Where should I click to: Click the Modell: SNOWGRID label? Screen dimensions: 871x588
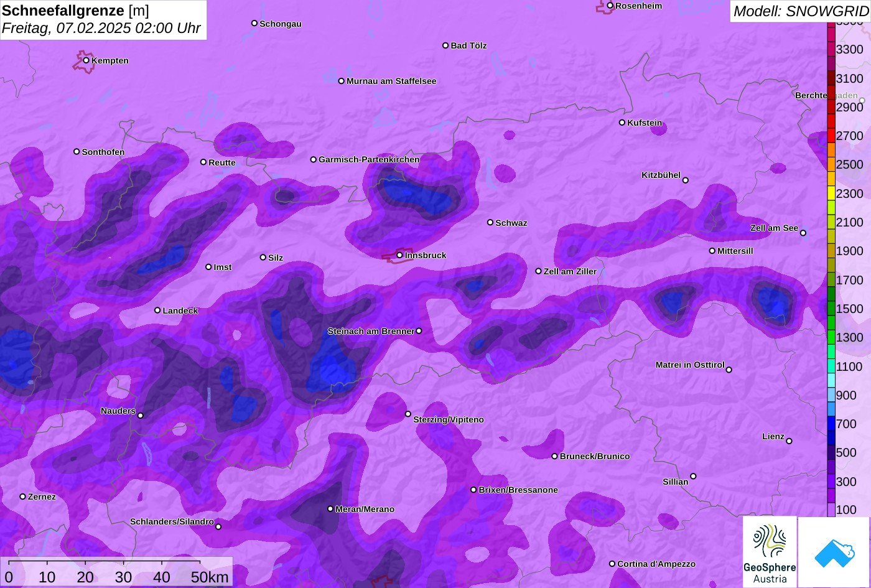(x=801, y=11)
